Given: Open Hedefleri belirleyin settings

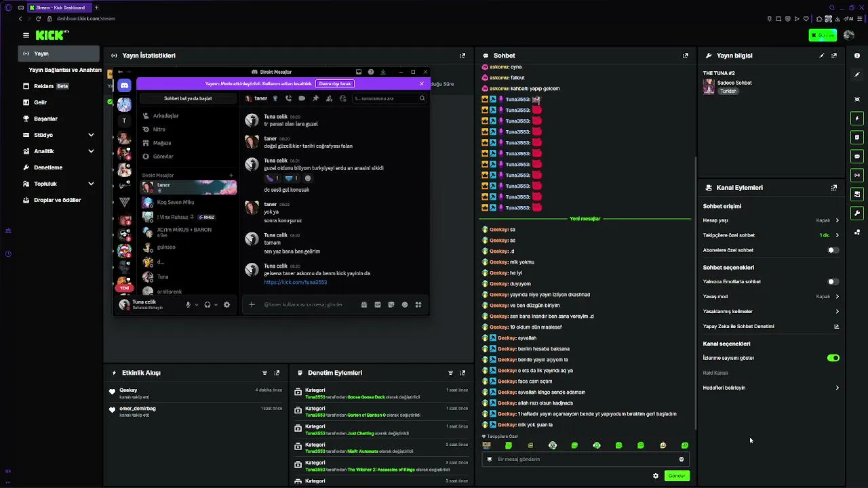Looking at the screenshot, I should point(771,388).
